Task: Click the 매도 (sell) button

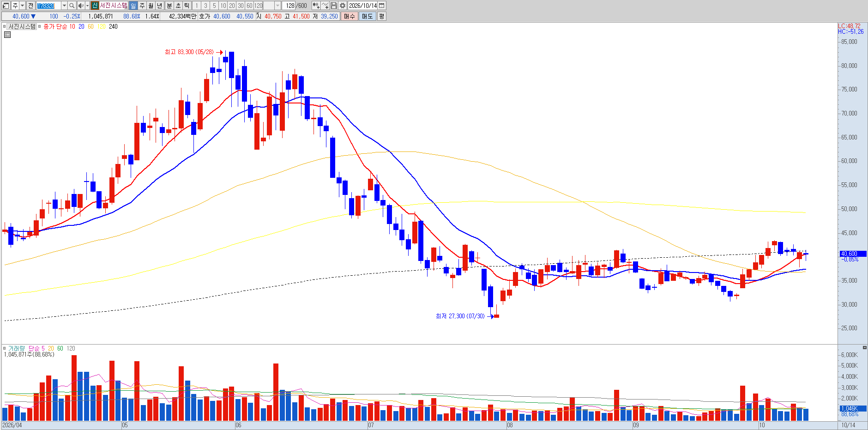Action: click(367, 16)
